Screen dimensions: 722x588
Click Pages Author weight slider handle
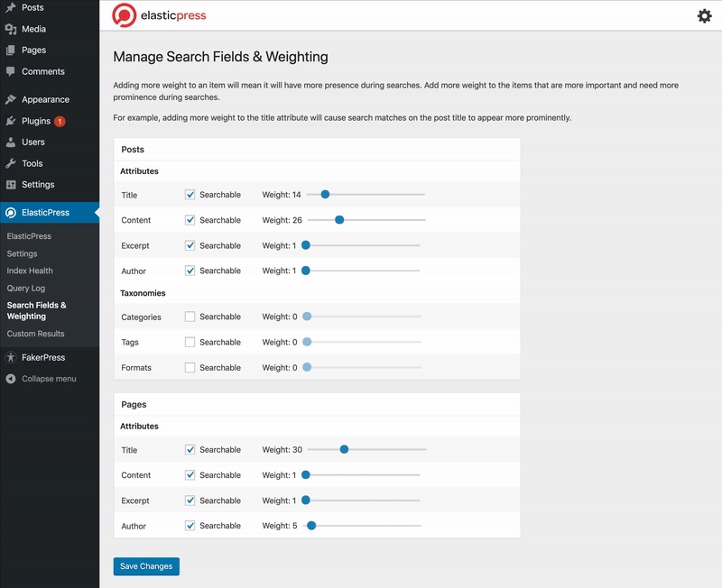coord(311,526)
